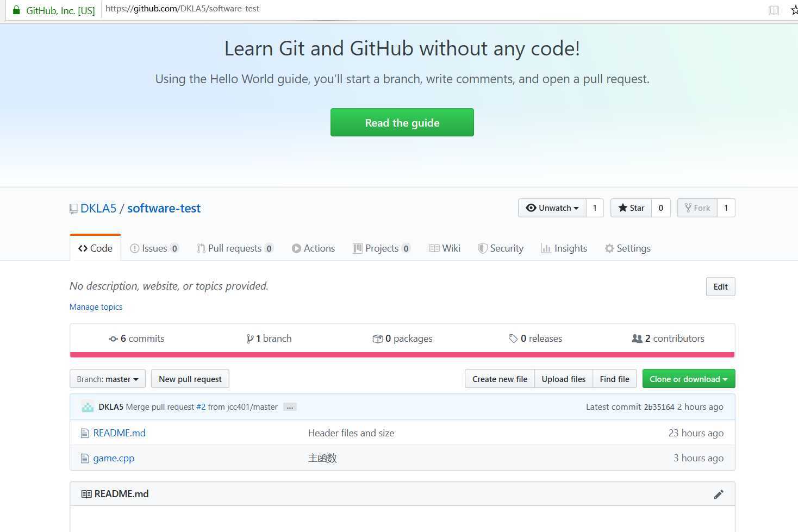Screen dimensions: 798x532
Task: Click the Edit description button
Action: tap(720, 286)
